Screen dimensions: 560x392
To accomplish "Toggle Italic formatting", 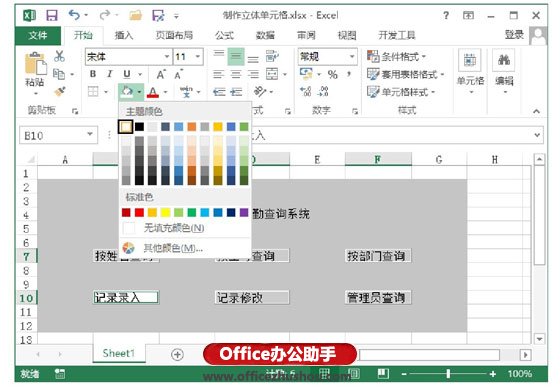I will coord(110,74).
